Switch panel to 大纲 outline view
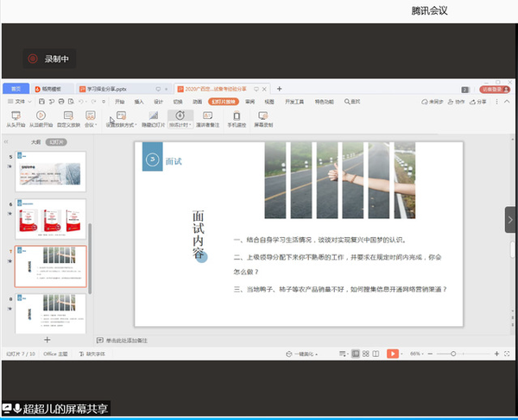Image resolution: width=518 pixels, height=420 pixels. click(36, 141)
